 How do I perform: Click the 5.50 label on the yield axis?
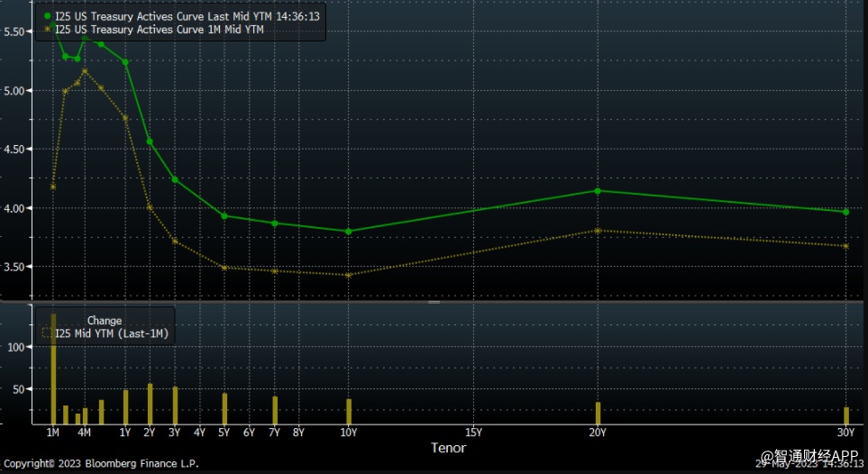[x=17, y=32]
